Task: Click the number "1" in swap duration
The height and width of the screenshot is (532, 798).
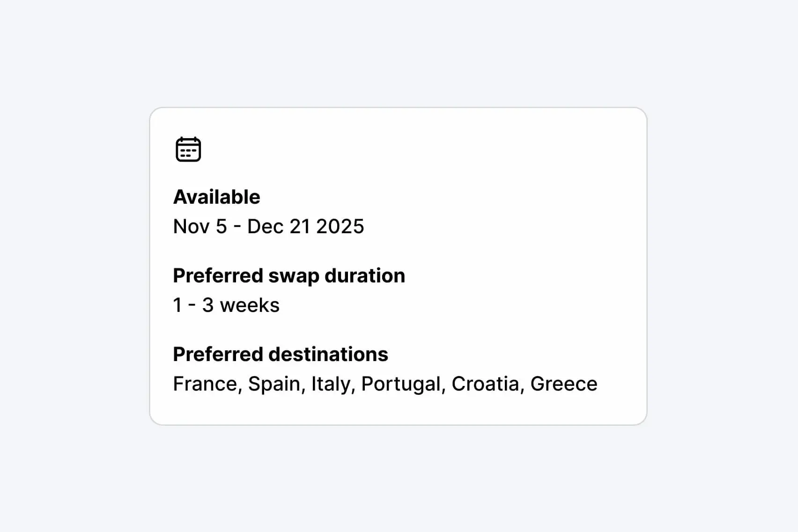Action: pos(177,305)
